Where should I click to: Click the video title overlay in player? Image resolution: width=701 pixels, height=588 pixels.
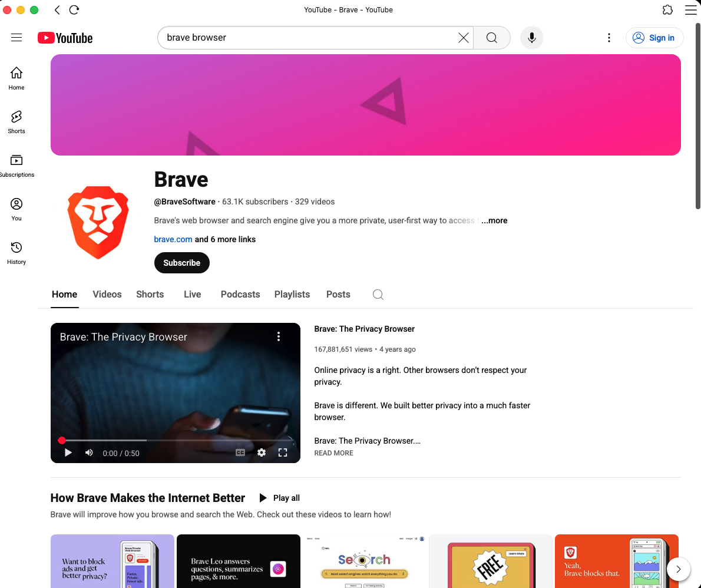click(123, 337)
